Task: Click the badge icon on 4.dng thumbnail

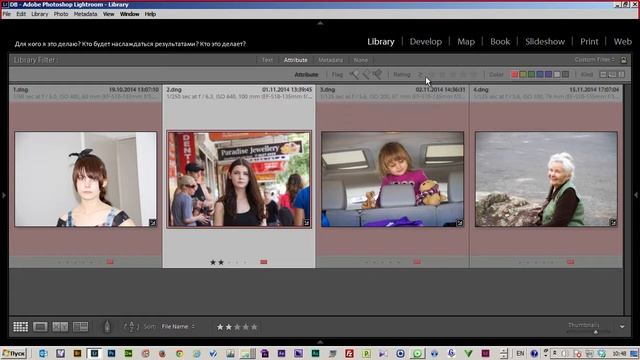Action: pos(613,222)
